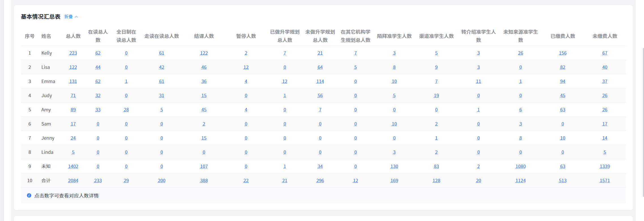Click the 陌拜准学生人数 column header
Viewport: 644px width, 221px height.
click(394, 36)
